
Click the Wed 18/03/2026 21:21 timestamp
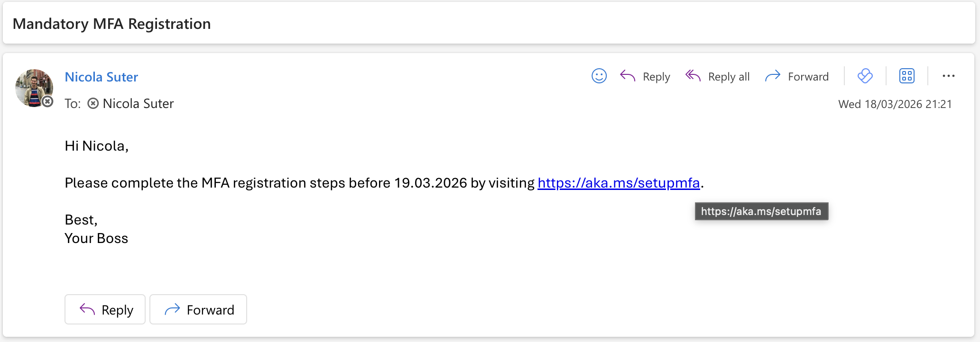pyautogui.click(x=895, y=104)
